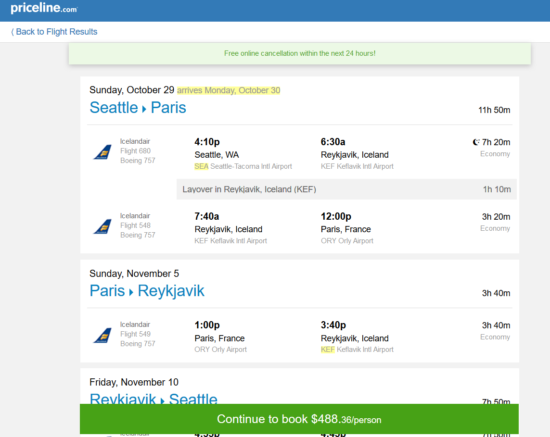Continue to book at $488.36 per person

[x=299, y=419]
